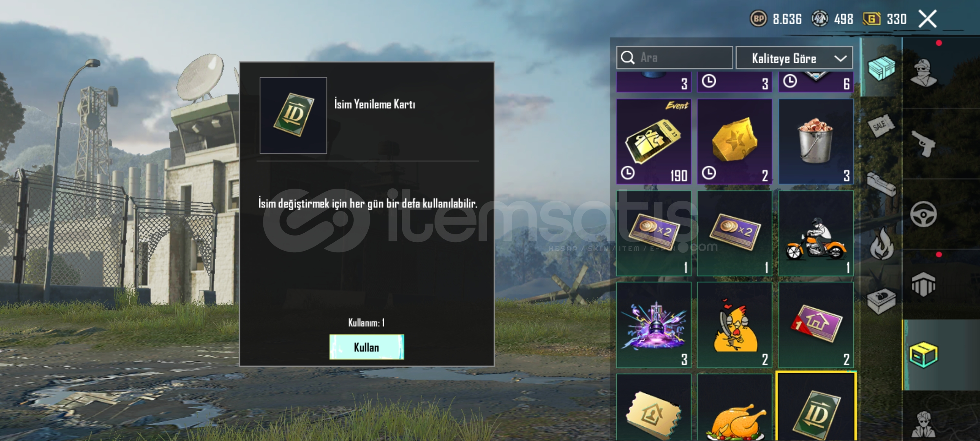Select the yellow chicken emote item
Image resolution: width=980 pixels, height=441 pixels.
(x=735, y=325)
